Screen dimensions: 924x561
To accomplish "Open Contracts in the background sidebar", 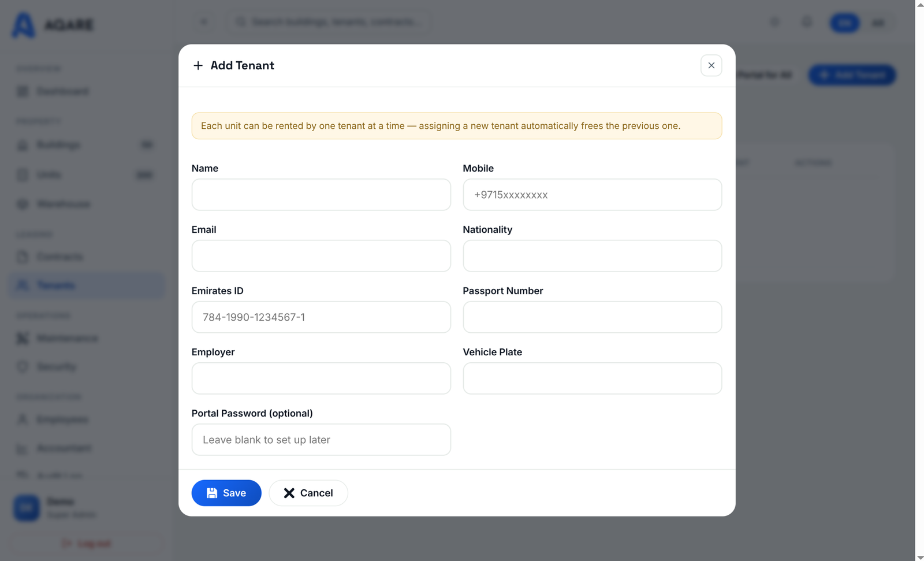I will (x=87, y=257).
